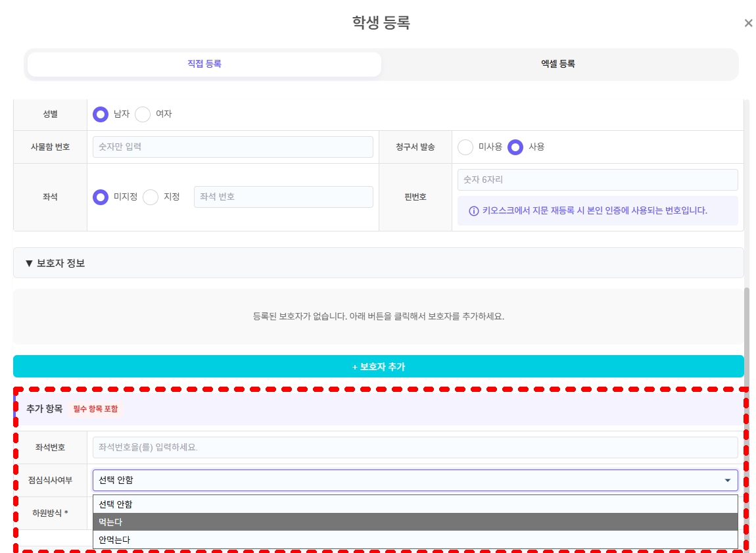Switch to the 엑셀 등록 tab
Screen dimensions: 756x553
tap(558, 64)
